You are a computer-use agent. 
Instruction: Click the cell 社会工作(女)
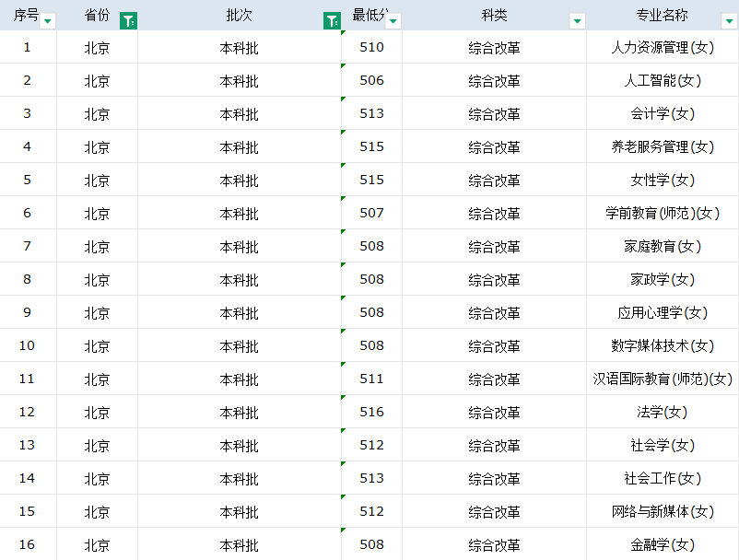coord(663,478)
